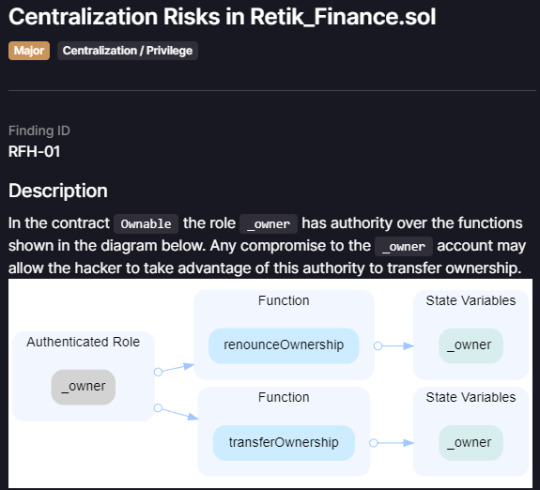
Task: Click the lower State Variables group label
Action: pyautogui.click(x=471, y=397)
